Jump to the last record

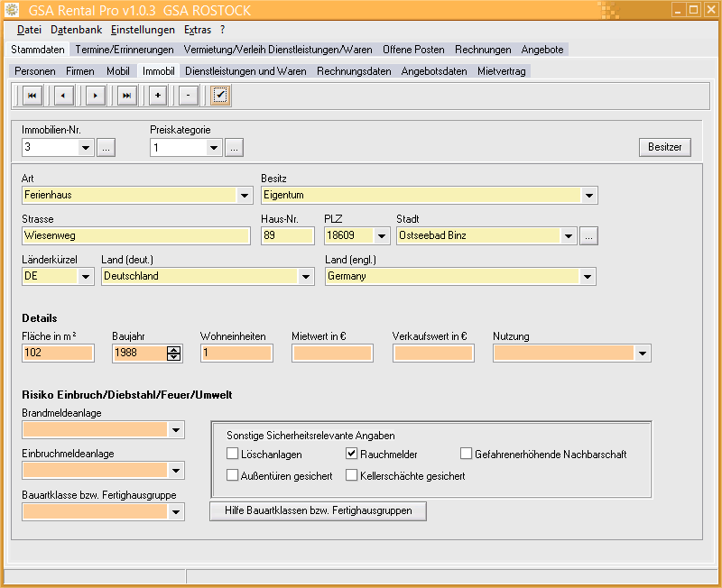click(x=126, y=95)
